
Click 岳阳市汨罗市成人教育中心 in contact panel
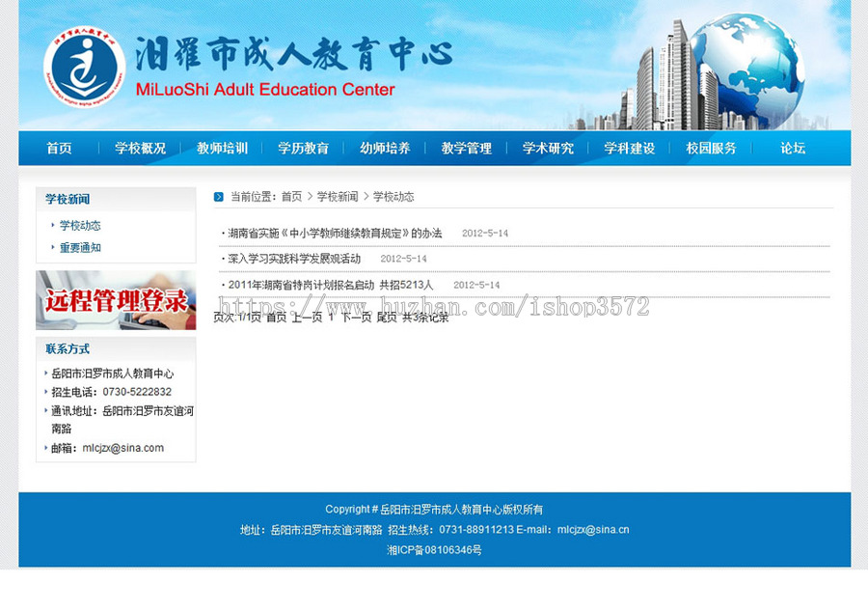[x=113, y=374]
